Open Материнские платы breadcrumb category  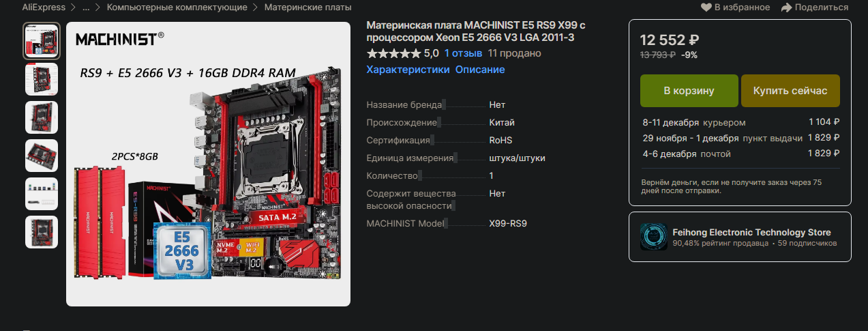[x=308, y=8]
